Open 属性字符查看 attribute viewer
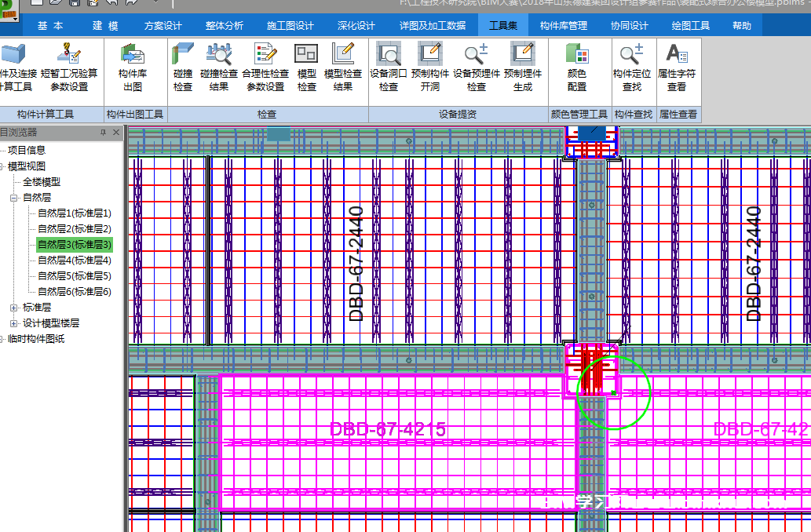The image size is (811, 532). tap(676, 67)
